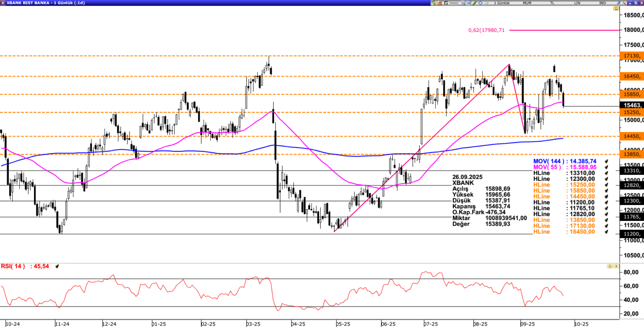Screen dimensions: 644x327
Task: Click the blue diagonal arrow icon in title bar
Action: pyautogui.click(x=618, y=3)
